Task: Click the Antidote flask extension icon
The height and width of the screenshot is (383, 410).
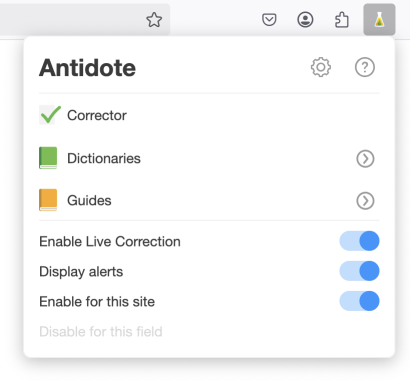Action: coord(379,20)
